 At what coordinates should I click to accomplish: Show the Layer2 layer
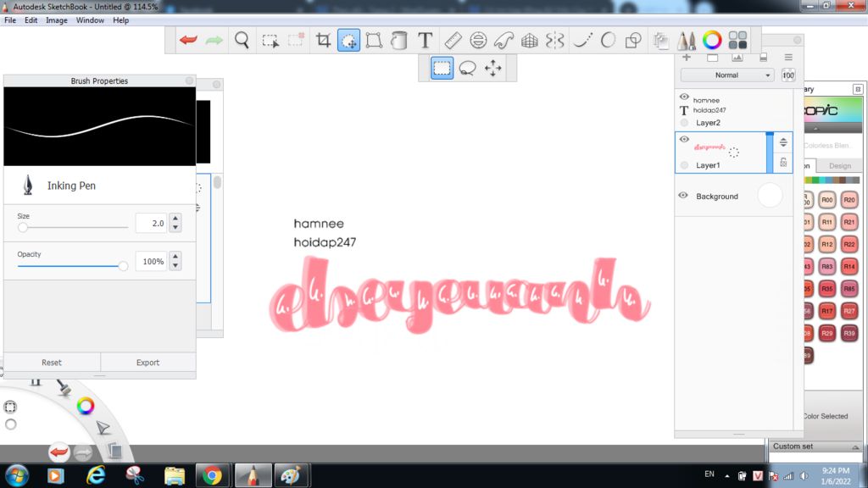[x=684, y=122]
